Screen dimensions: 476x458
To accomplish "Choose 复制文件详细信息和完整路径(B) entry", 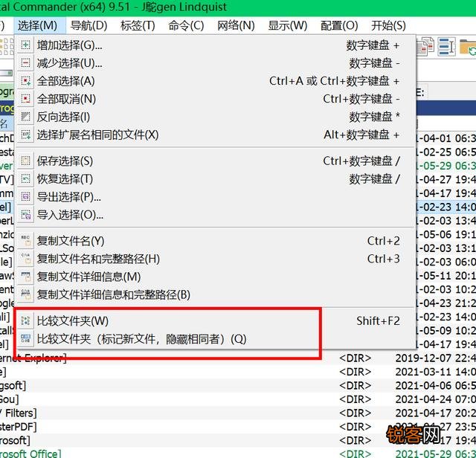I will click(x=216, y=294).
